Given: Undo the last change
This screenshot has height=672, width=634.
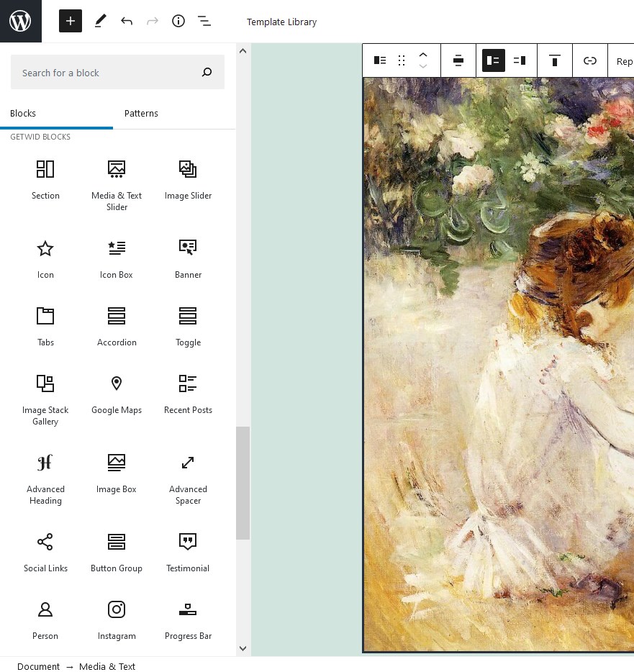Looking at the screenshot, I should click(127, 21).
